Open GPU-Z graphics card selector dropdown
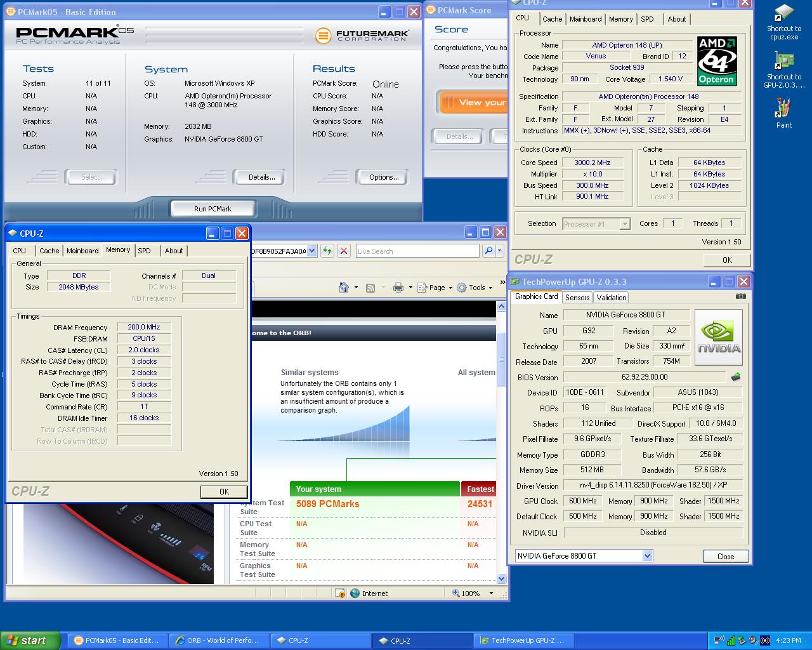 pyautogui.click(x=647, y=556)
